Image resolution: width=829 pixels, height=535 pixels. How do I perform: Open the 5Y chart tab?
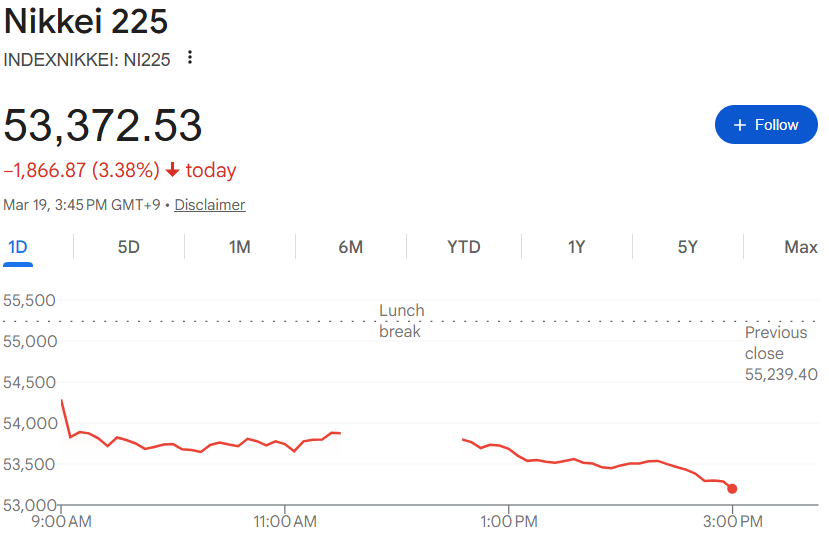pyautogui.click(x=687, y=247)
